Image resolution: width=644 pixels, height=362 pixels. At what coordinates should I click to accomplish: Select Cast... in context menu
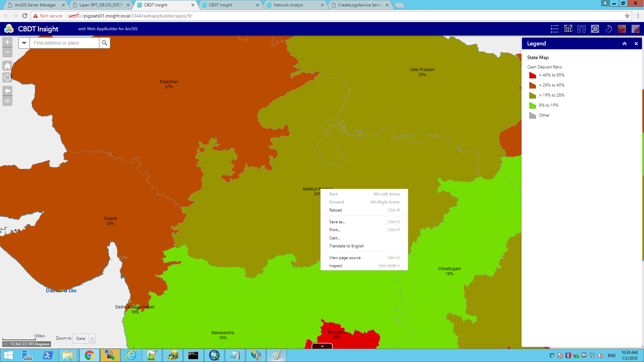point(364,238)
